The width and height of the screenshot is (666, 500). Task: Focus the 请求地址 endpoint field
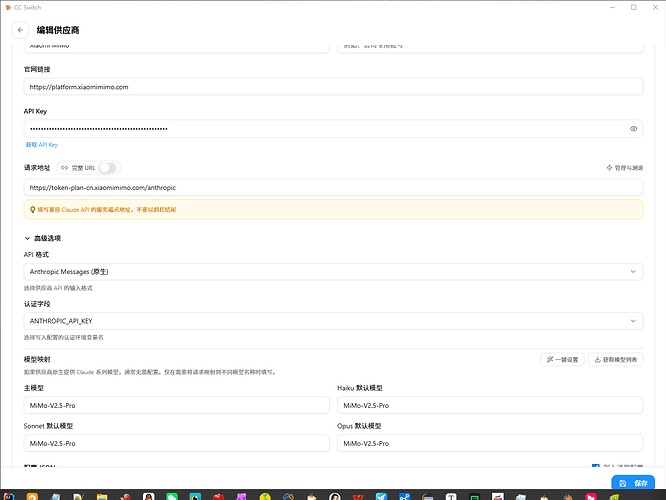pyautogui.click(x=333, y=187)
